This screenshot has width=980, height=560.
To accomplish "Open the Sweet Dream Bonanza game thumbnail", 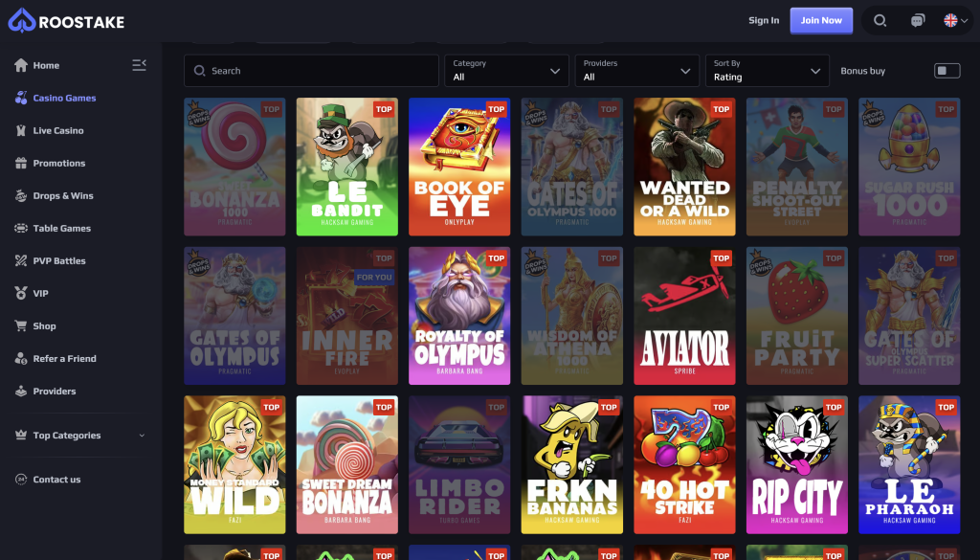I will 346,465.
